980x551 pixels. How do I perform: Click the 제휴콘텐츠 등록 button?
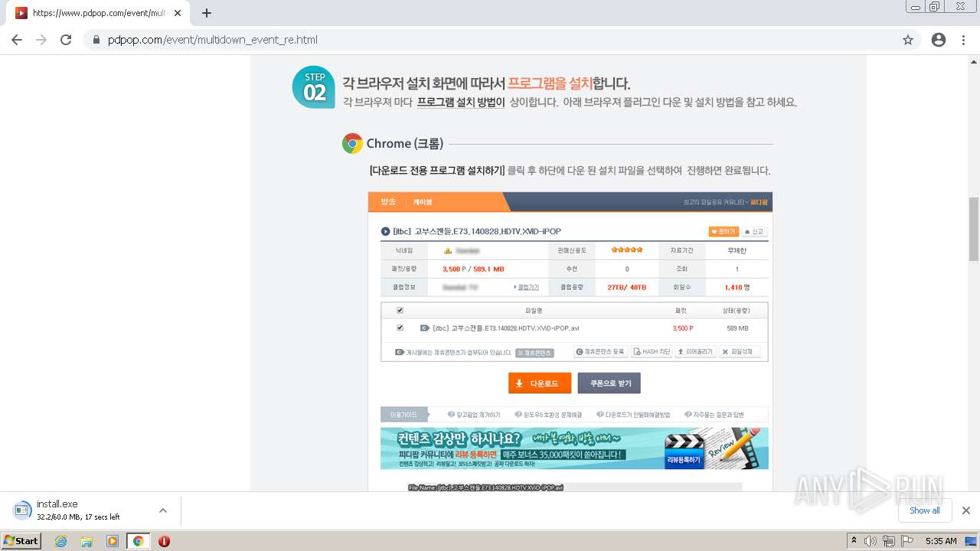[x=601, y=352]
